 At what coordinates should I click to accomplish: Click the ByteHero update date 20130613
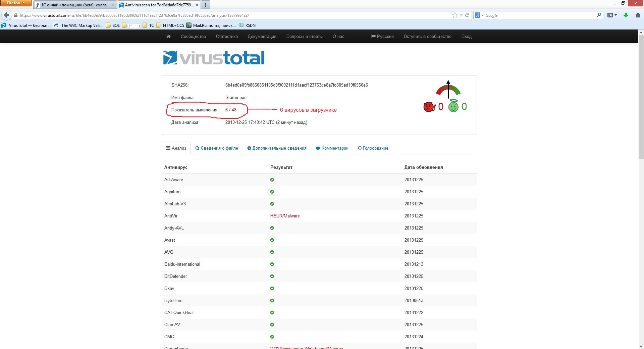pyautogui.click(x=414, y=300)
